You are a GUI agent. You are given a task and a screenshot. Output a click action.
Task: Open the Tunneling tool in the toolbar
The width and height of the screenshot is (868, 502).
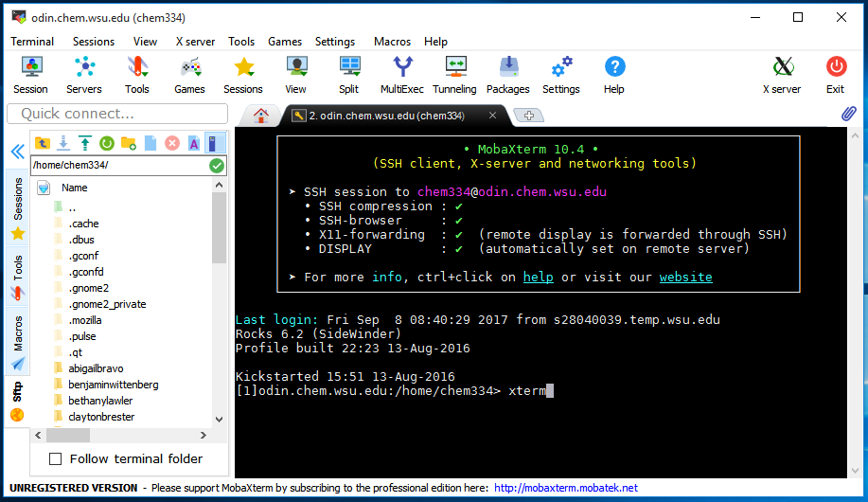[x=454, y=75]
